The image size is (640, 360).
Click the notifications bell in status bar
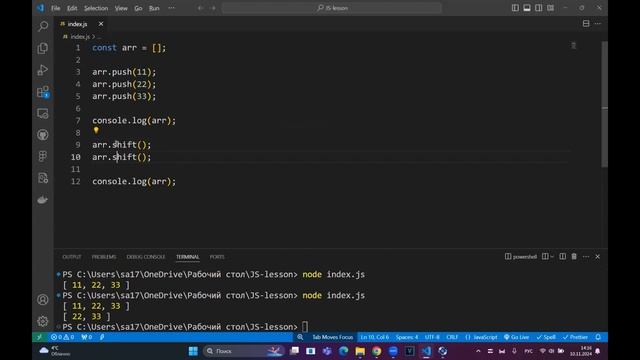pyautogui.click(x=598, y=337)
